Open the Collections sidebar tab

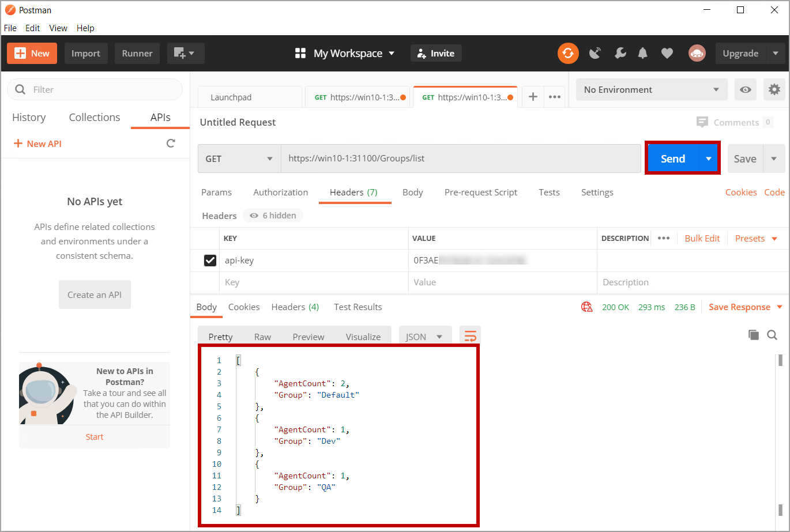pos(95,117)
